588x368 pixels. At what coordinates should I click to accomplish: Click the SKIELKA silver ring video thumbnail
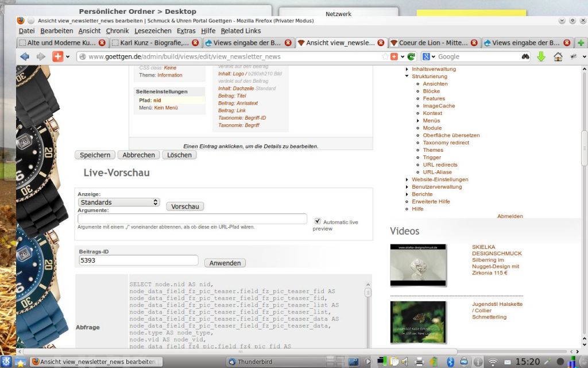(x=417, y=265)
